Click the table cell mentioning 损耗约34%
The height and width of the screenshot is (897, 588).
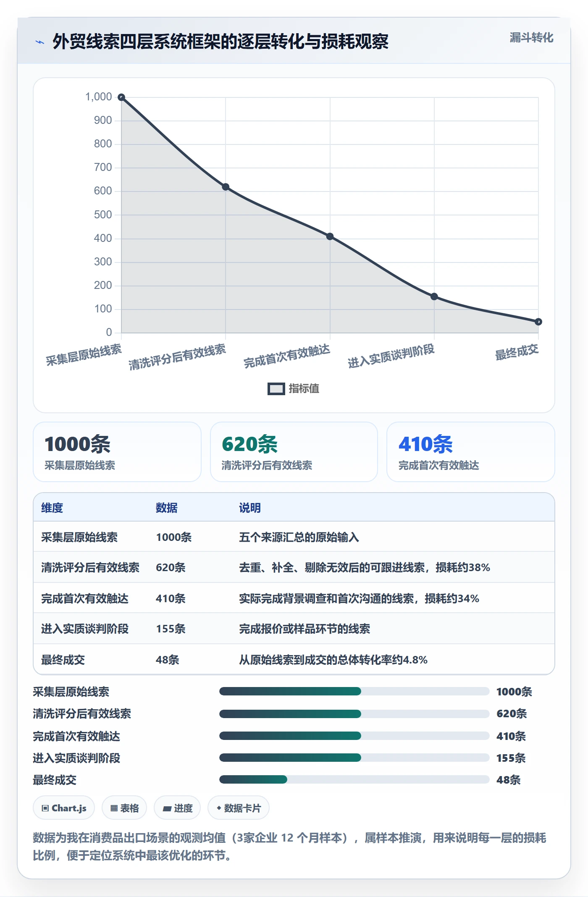[x=359, y=599]
